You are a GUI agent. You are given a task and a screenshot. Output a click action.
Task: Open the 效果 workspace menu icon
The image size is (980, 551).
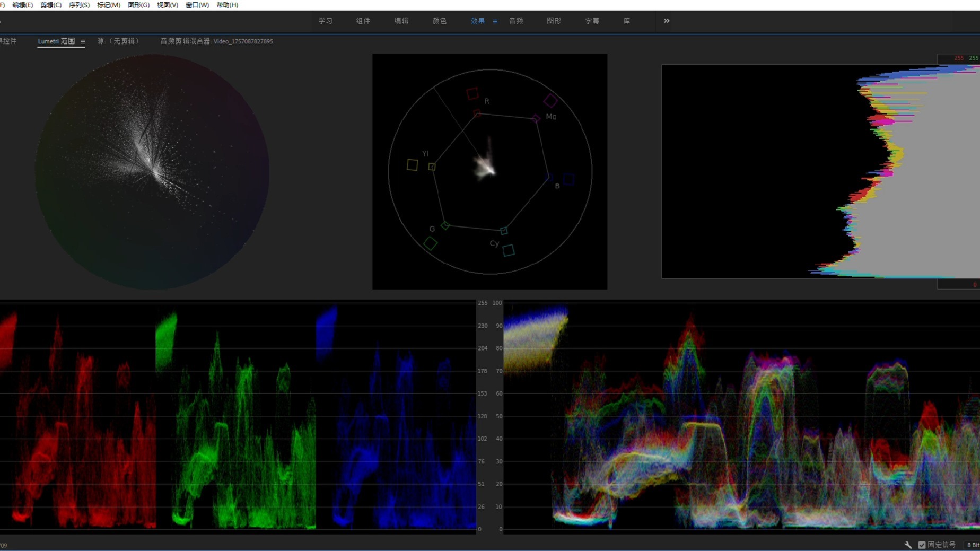[495, 21]
